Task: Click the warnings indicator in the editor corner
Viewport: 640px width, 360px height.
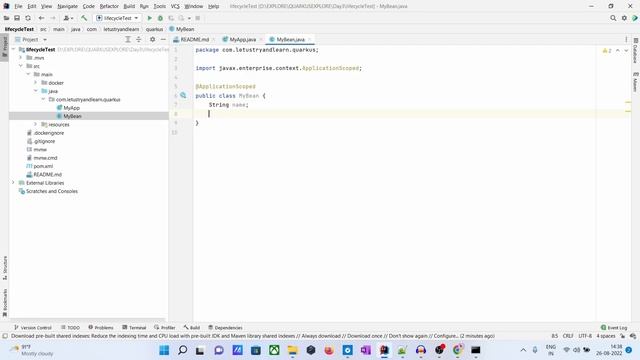Action: click(x=607, y=51)
